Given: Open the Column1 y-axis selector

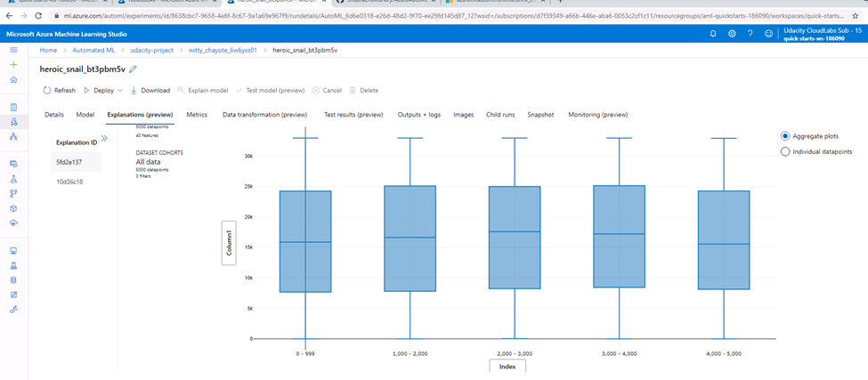Looking at the screenshot, I should coord(228,243).
